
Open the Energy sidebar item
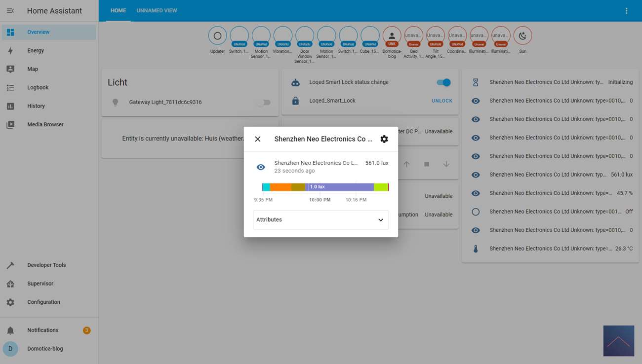point(36,51)
